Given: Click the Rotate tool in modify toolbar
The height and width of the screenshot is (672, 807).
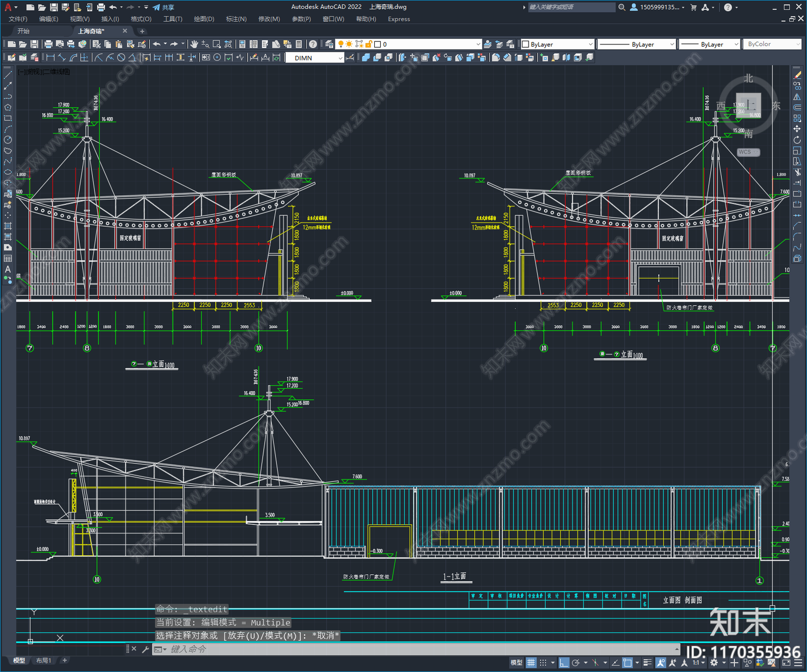Looking at the screenshot, I should tap(797, 140).
